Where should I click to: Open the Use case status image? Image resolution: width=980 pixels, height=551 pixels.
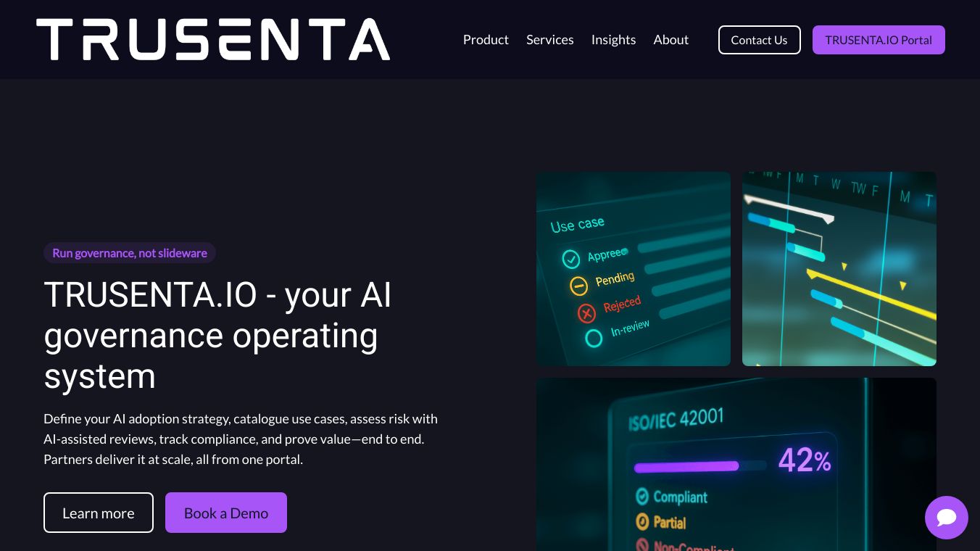click(x=634, y=269)
